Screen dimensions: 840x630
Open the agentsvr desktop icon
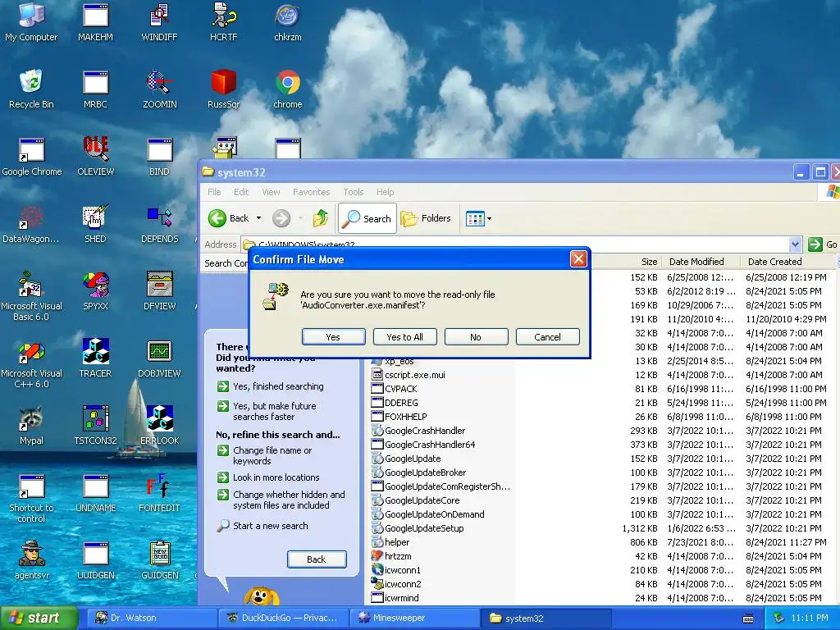click(x=31, y=559)
